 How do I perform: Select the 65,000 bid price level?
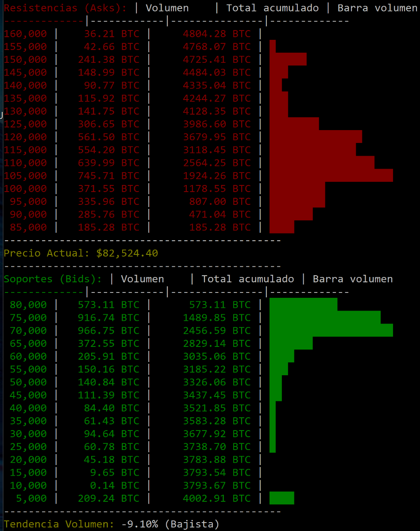coord(28,343)
